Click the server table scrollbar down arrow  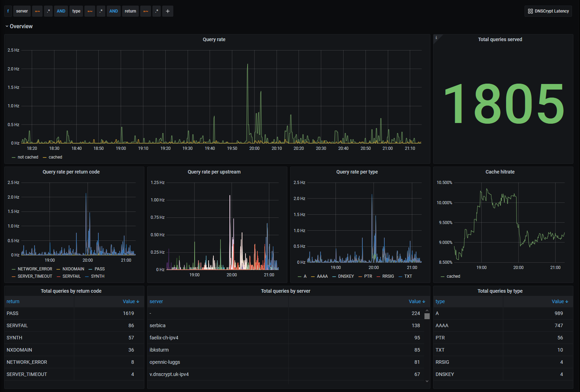427,381
